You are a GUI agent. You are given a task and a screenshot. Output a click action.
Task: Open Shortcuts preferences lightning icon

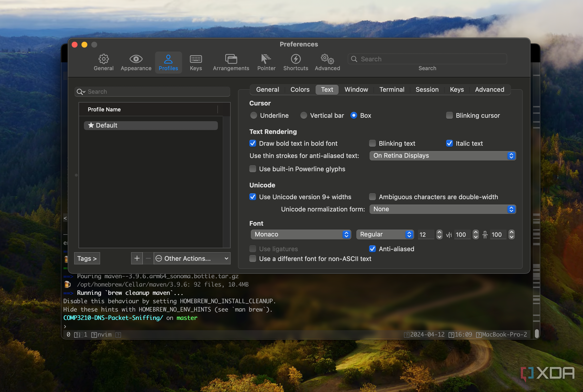296,59
